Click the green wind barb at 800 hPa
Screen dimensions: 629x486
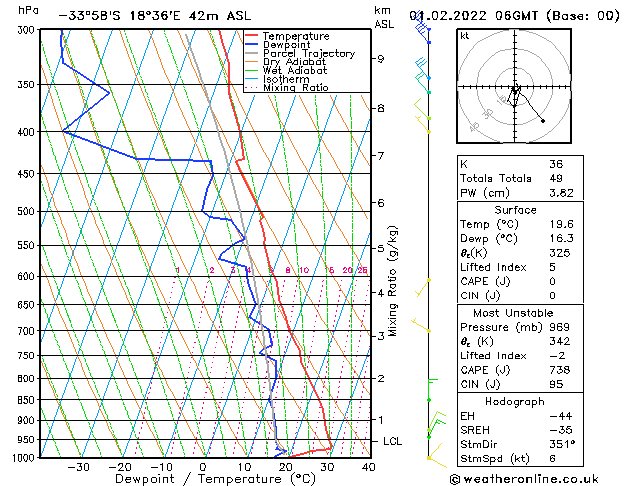[x=432, y=389]
